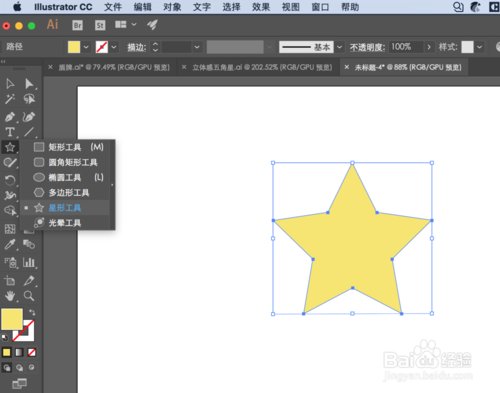Select the Line Segment tool
Viewport: 500px width, 393px height.
tap(29, 132)
